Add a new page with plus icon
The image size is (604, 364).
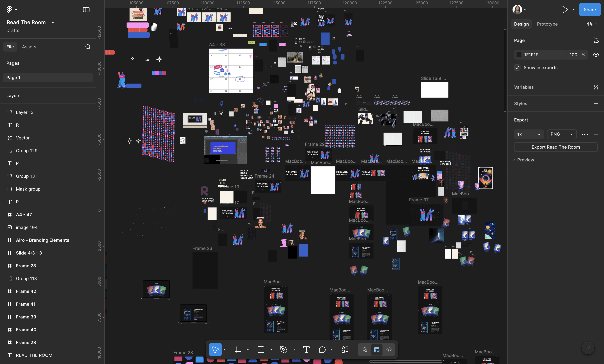(x=88, y=63)
